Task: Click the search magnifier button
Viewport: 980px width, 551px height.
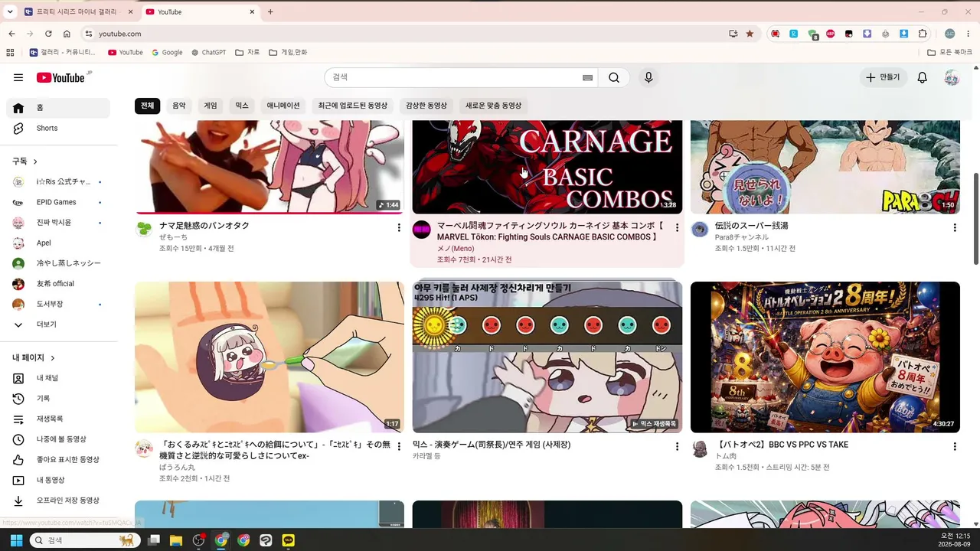Action: click(x=614, y=77)
